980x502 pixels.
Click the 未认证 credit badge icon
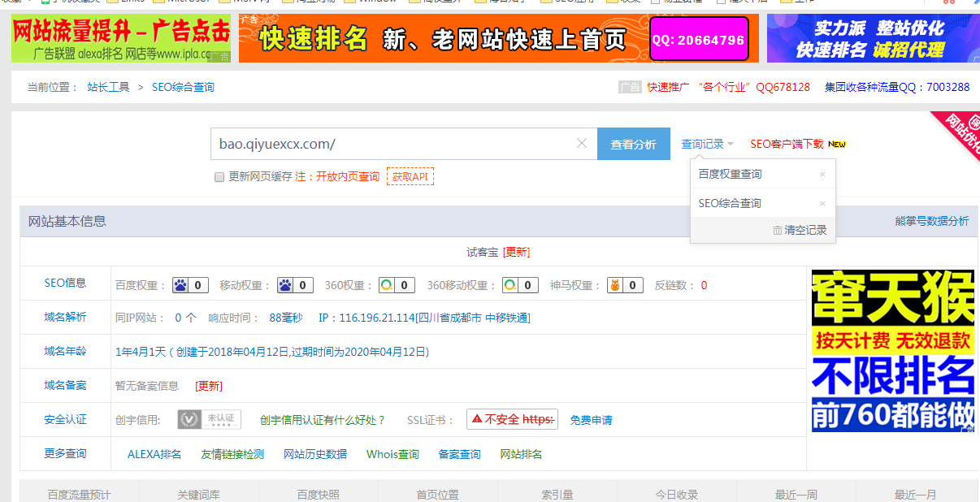click(x=210, y=419)
